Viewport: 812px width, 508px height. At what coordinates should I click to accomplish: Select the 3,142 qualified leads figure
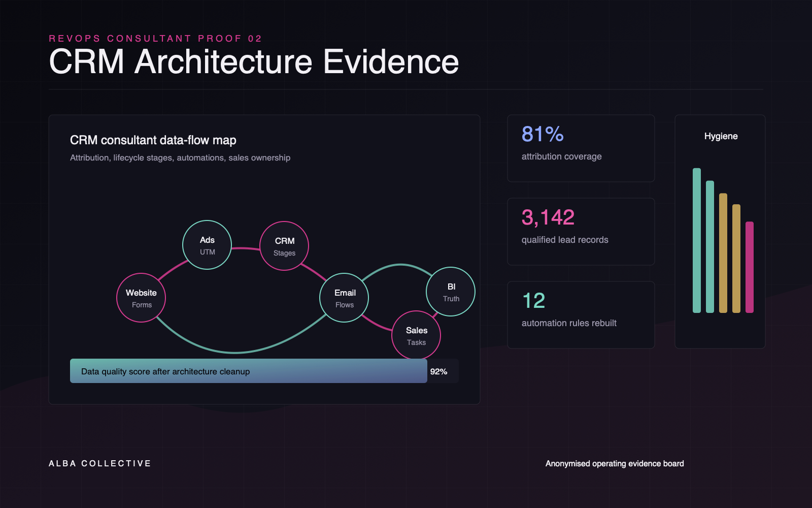548,217
